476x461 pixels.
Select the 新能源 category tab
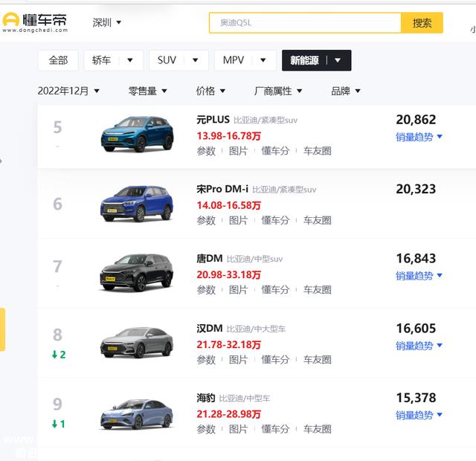[304, 60]
